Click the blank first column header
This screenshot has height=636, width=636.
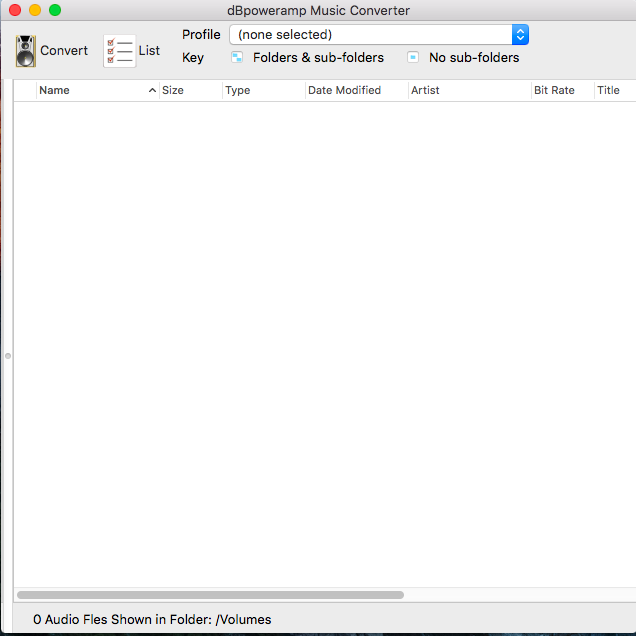tap(25, 90)
